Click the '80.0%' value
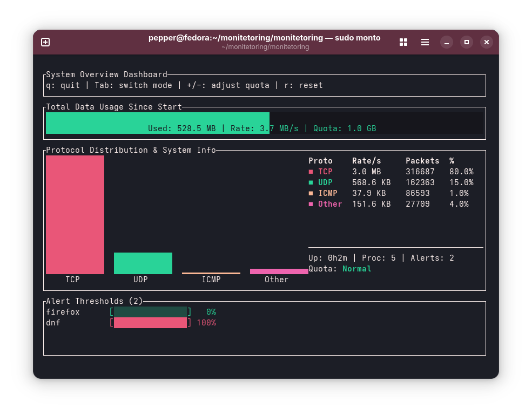Image resolution: width=532 pixels, height=415 pixels. click(x=461, y=172)
